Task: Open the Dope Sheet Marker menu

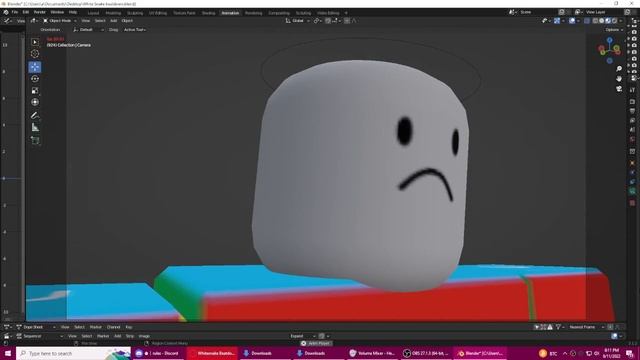Action: [x=96, y=327]
